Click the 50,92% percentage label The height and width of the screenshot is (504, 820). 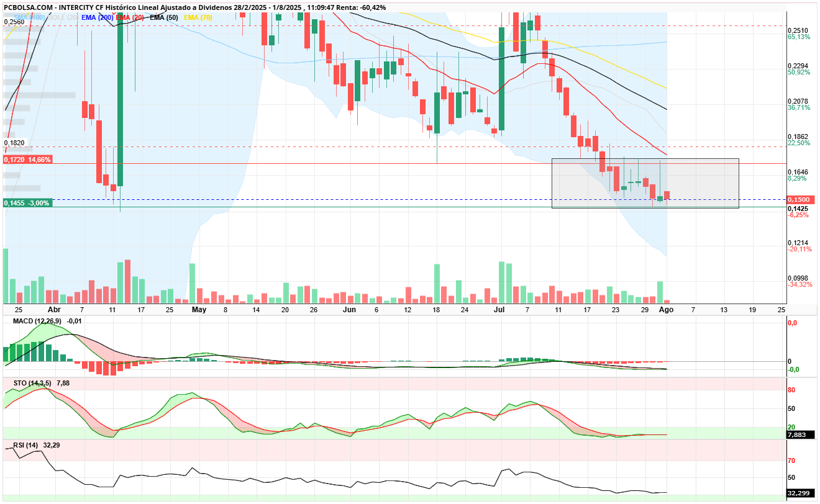point(799,73)
